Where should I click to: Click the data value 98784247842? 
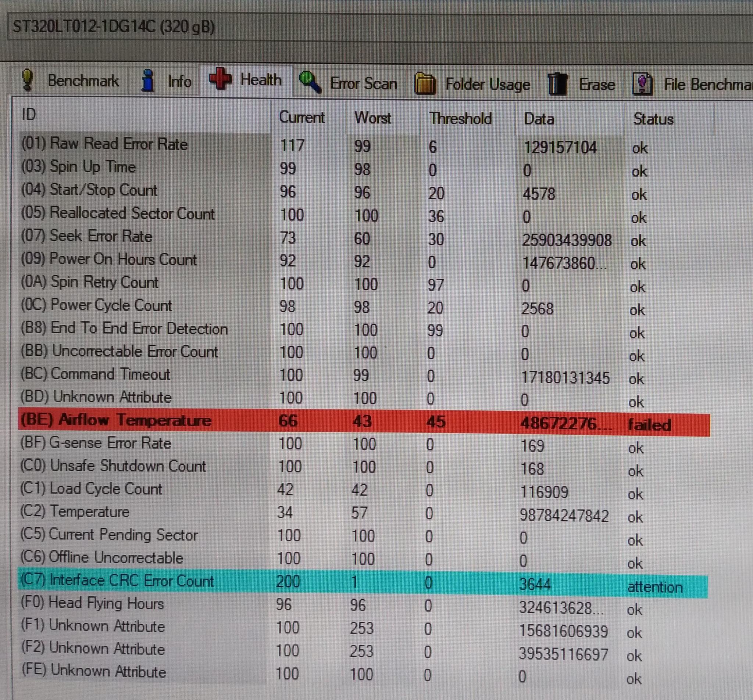point(564,515)
